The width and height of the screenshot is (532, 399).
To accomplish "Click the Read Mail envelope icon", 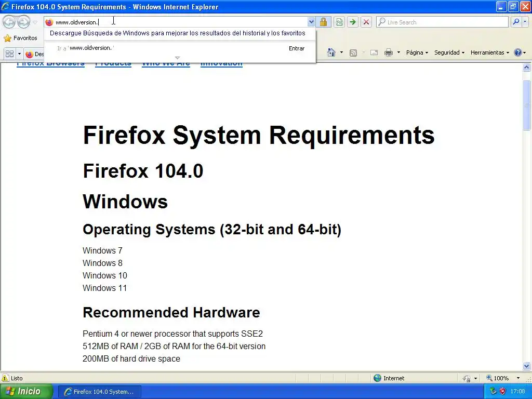I will tap(374, 52).
